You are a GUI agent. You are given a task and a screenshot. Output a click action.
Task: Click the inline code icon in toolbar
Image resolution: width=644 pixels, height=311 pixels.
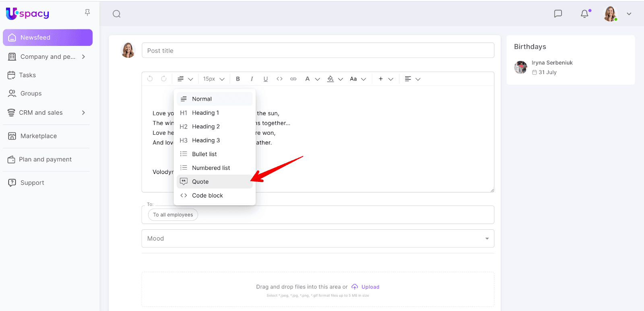pos(279,79)
